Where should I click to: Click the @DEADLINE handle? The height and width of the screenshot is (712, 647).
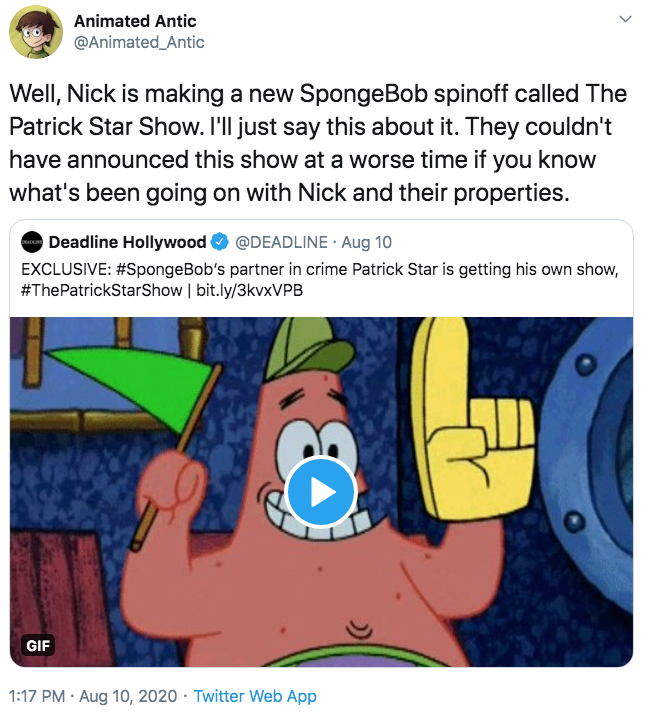click(284, 242)
